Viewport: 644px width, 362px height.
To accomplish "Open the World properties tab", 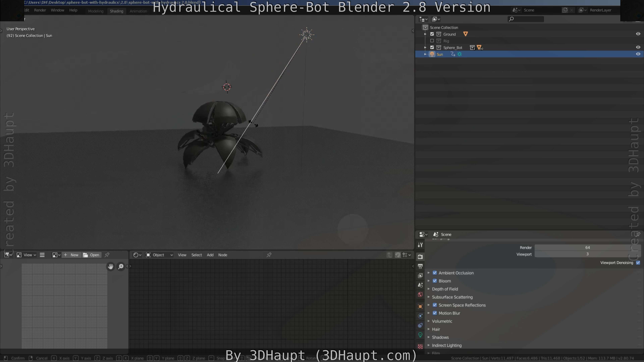I will [420, 295].
